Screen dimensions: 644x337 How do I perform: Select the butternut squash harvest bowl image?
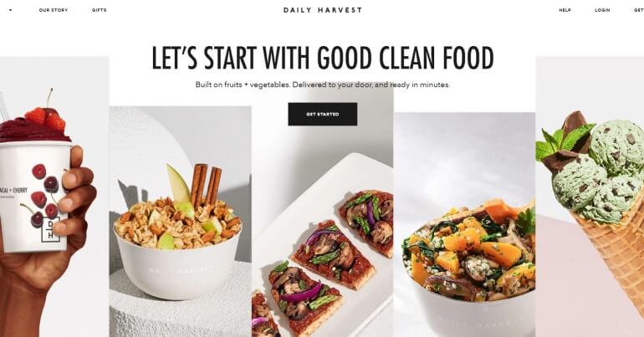(x=464, y=225)
